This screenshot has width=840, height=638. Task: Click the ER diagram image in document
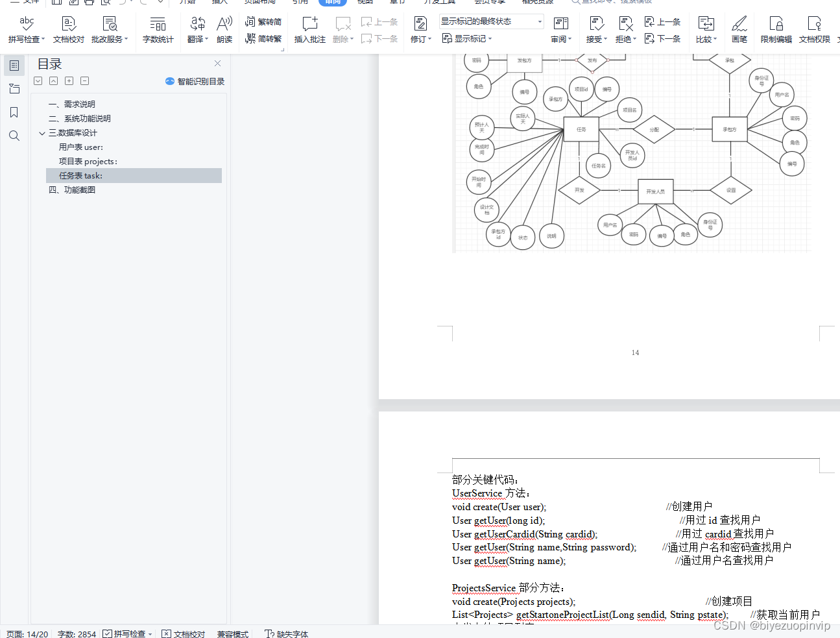[631, 153]
